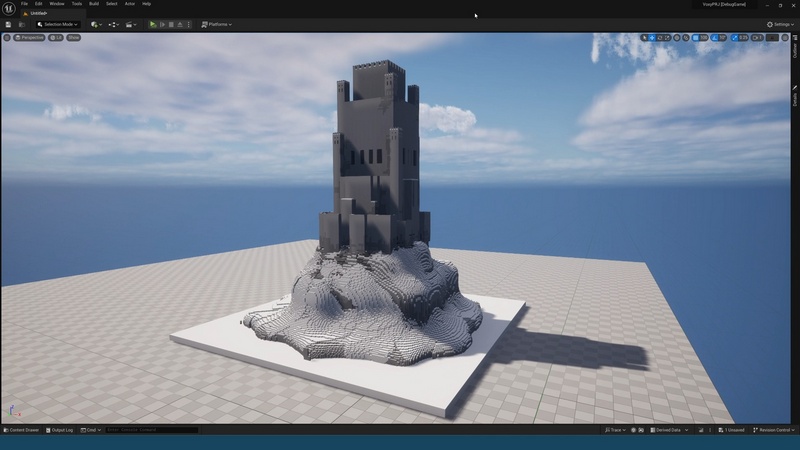Open the Build menu
Screen dimensions: 800x450
94,4
